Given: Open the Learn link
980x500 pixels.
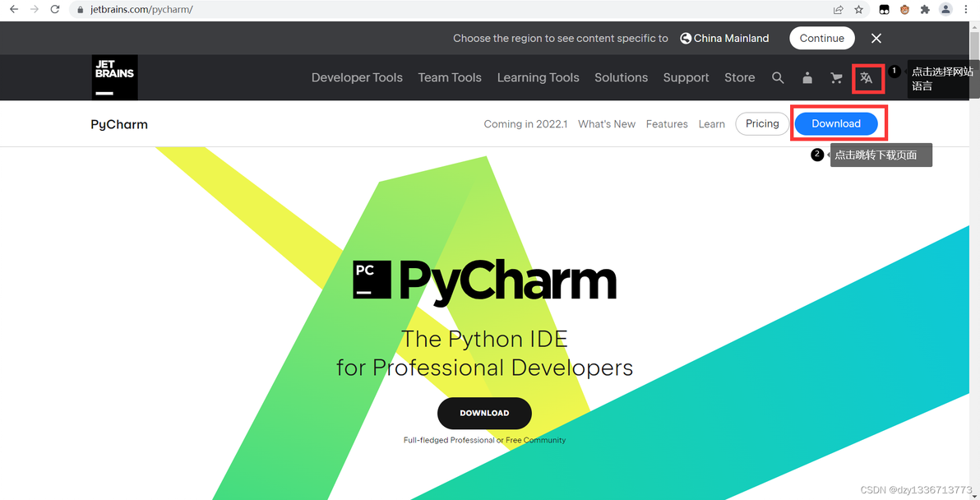Looking at the screenshot, I should pyautogui.click(x=712, y=123).
